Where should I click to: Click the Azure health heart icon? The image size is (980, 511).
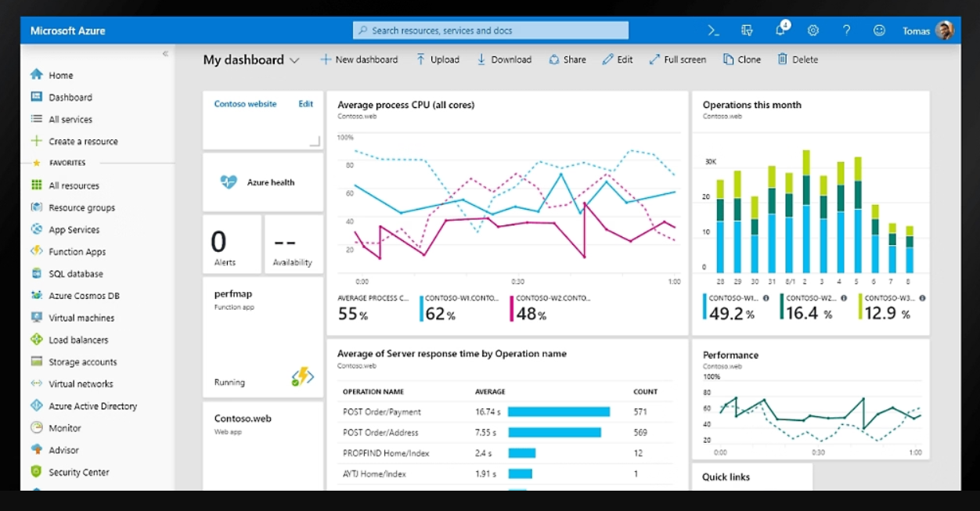click(x=229, y=182)
